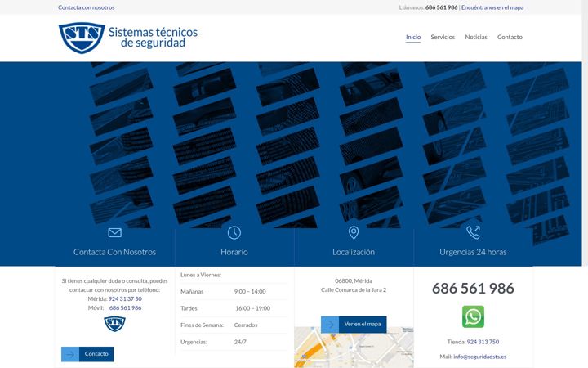Click the Sistemas técnicos de seguridad title
The image size is (588, 368).
[153, 37]
